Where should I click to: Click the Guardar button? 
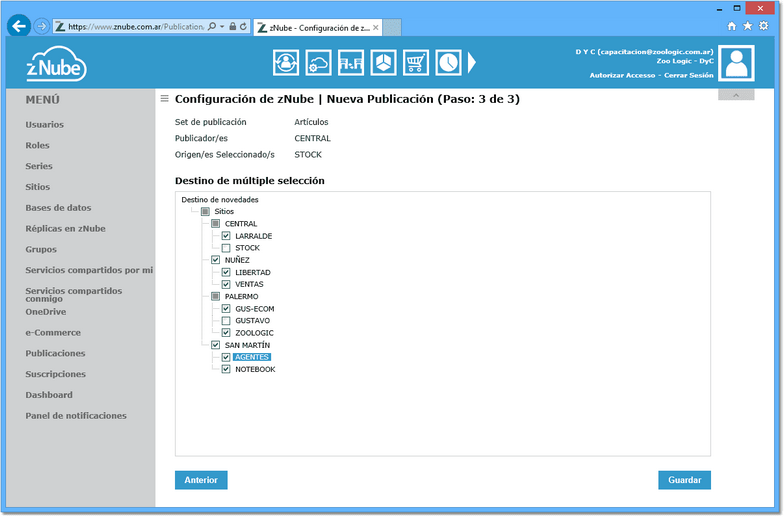pos(684,480)
